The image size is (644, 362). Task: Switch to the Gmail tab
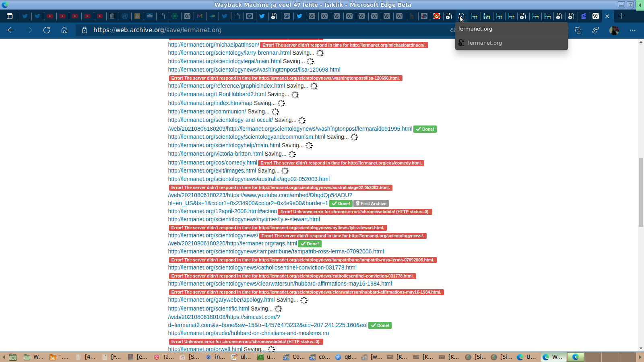click(200, 16)
